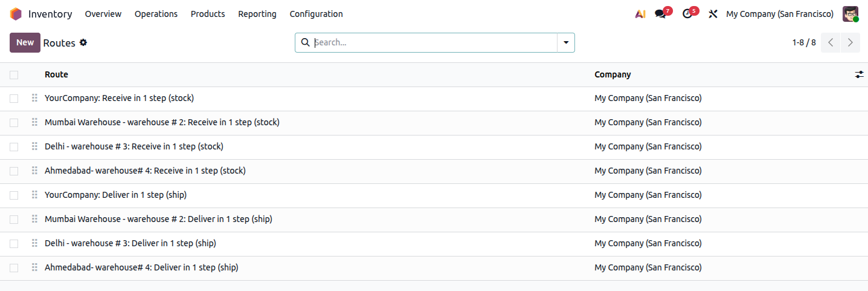Screen dimensions: 868x291
Task: Open the messages chat bubble icon
Action: pyautogui.click(x=661, y=14)
